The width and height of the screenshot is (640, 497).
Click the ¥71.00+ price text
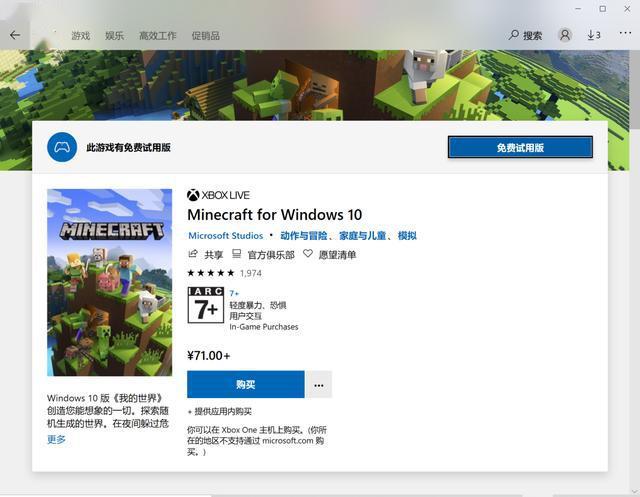[209, 355]
